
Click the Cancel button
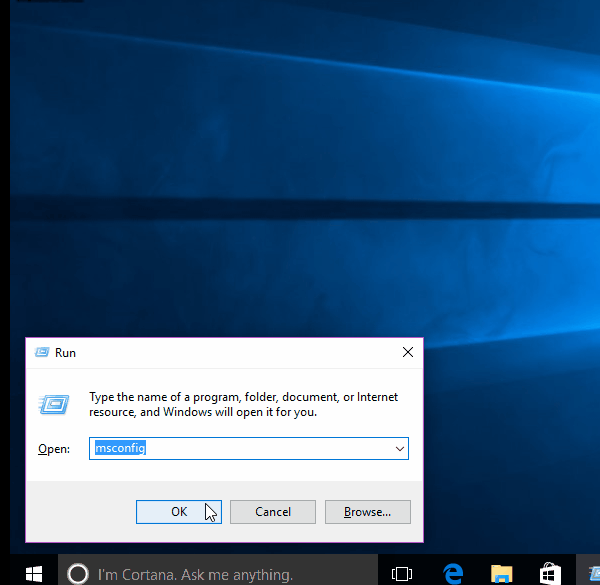273,511
